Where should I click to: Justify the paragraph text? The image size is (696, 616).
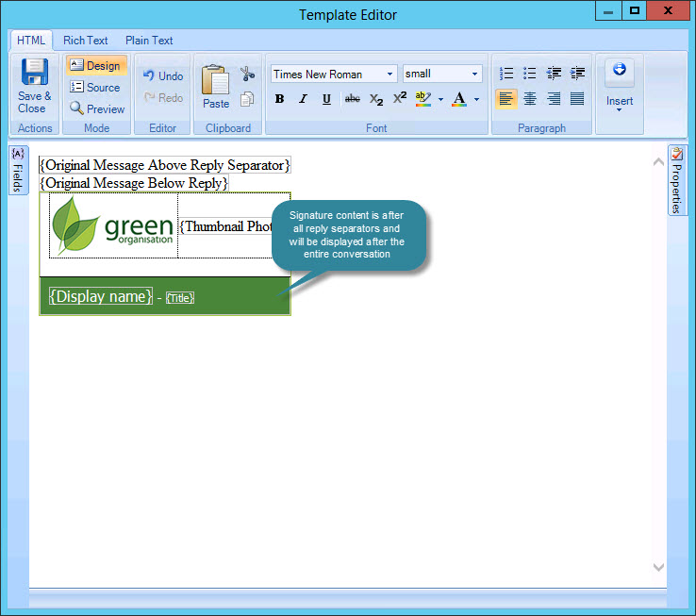tap(577, 99)
